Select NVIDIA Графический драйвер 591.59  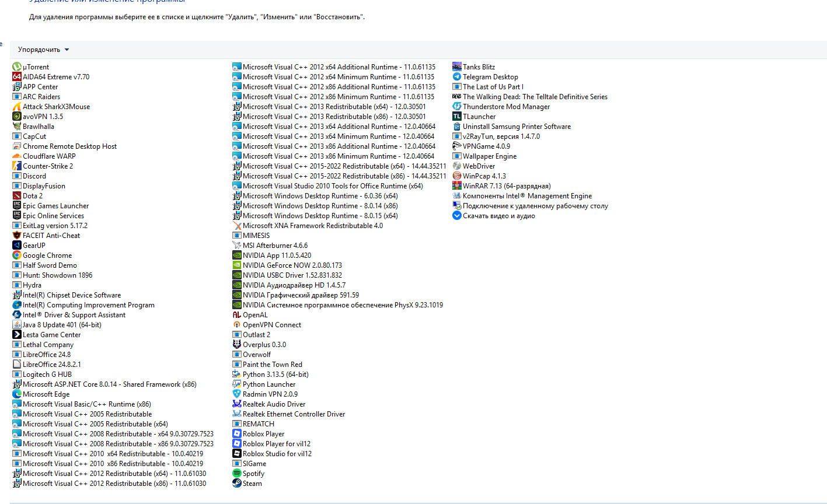tap(296, 295)
